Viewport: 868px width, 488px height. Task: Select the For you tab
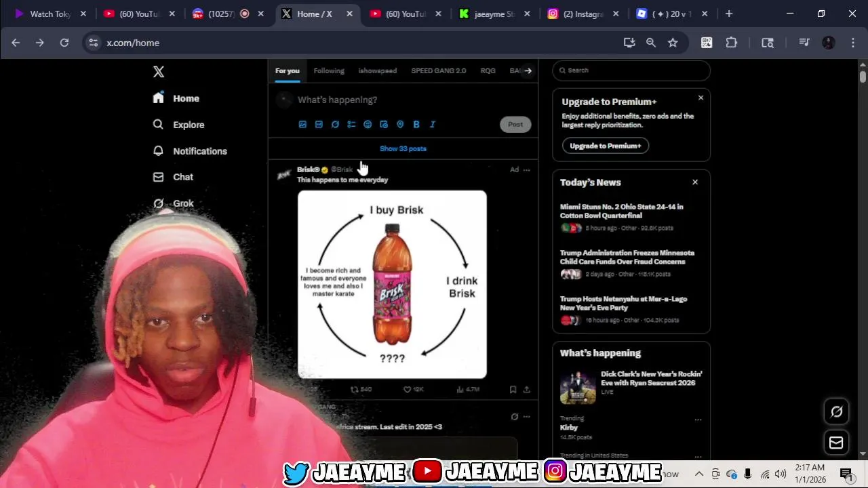click(x=288, y=70)
